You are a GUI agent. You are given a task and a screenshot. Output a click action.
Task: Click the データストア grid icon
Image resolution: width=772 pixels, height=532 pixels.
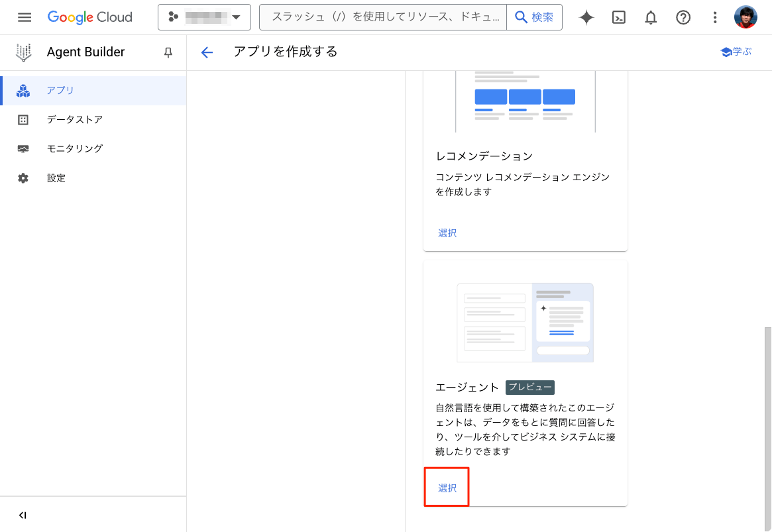pyautogui.click(x=23, y=120)
